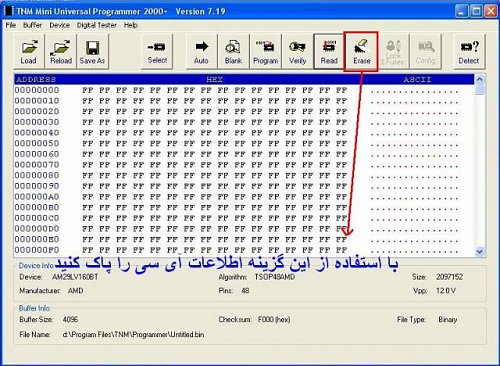Click the Save As floppy icon
The image size is (500, 366).
92,51
